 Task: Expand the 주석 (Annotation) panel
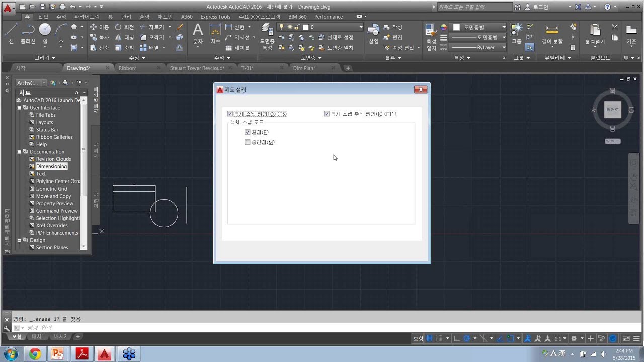[222, 58]
